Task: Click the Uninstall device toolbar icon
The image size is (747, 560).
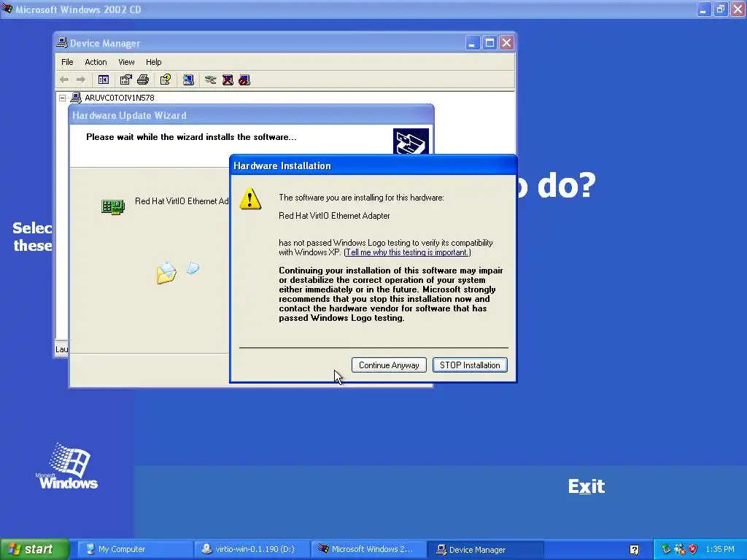Action: [228, 79]
